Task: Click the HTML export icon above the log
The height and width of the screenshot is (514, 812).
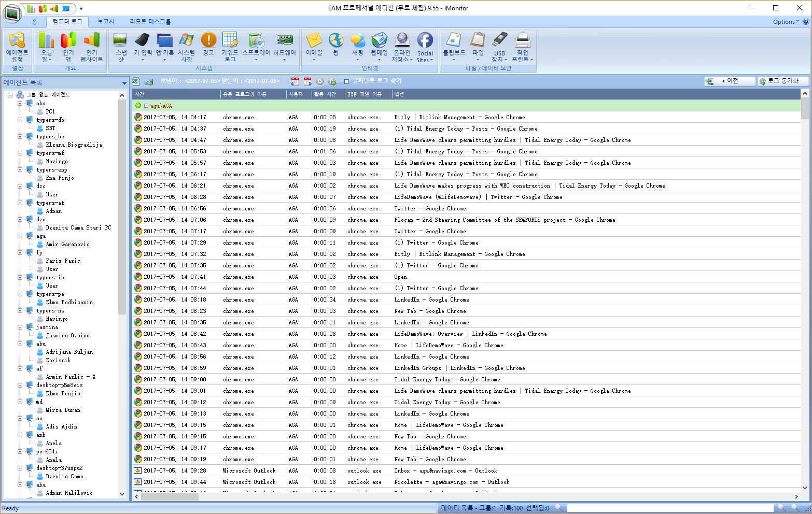Action: point(149,81)
